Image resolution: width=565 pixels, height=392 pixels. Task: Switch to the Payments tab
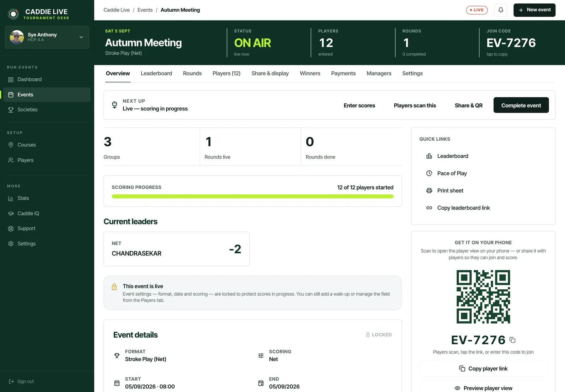pos(343,73)
